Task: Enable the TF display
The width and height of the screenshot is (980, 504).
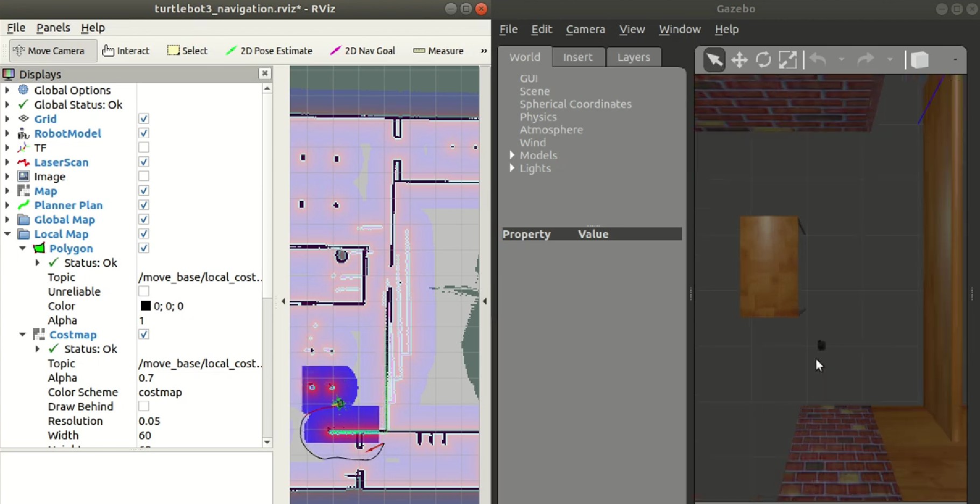Action: pos(143,147)
